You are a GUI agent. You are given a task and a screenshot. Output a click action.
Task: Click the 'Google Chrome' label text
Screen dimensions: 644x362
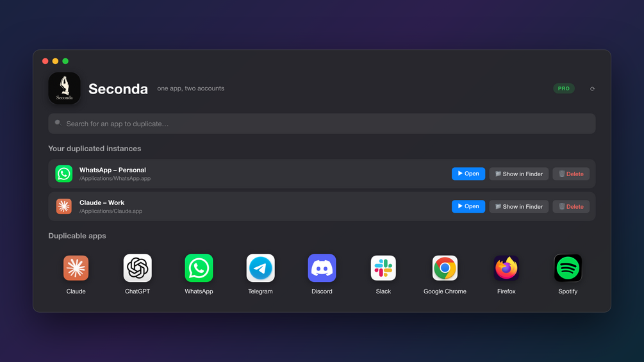[x=445, y=292]
